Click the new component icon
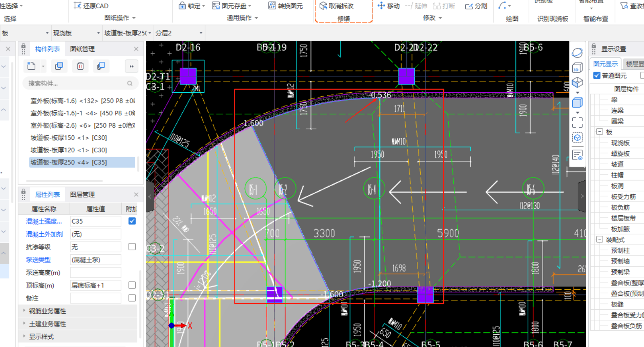 [x=32, y=66]
